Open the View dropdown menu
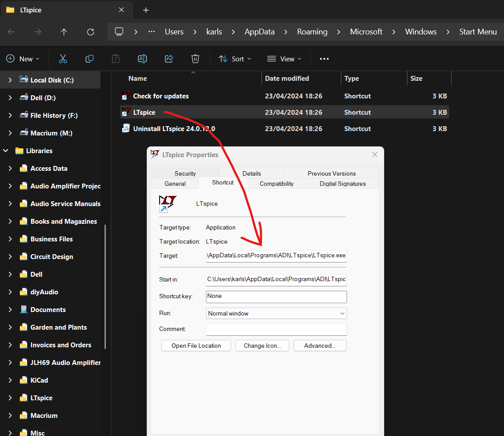Viewport: 504px width, 436px height. [x=284, y=59]
